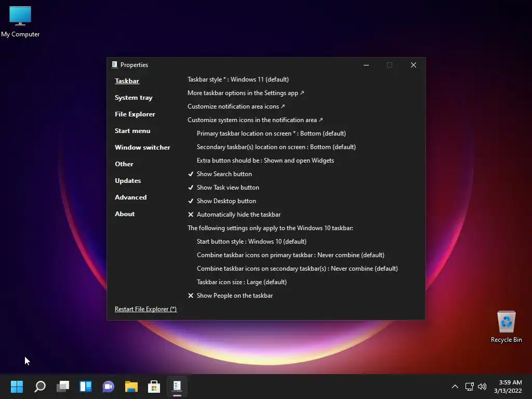Change Primary taskbar location on screen
Image resolution: width=532 pixels, height=399 pixels.
click(271, 134)
